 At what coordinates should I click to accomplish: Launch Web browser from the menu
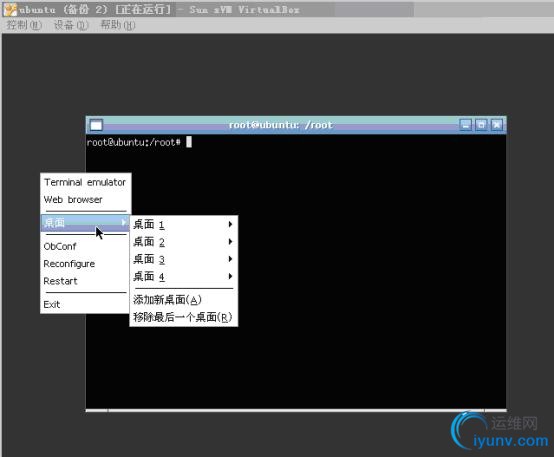(x=85, y=200)
